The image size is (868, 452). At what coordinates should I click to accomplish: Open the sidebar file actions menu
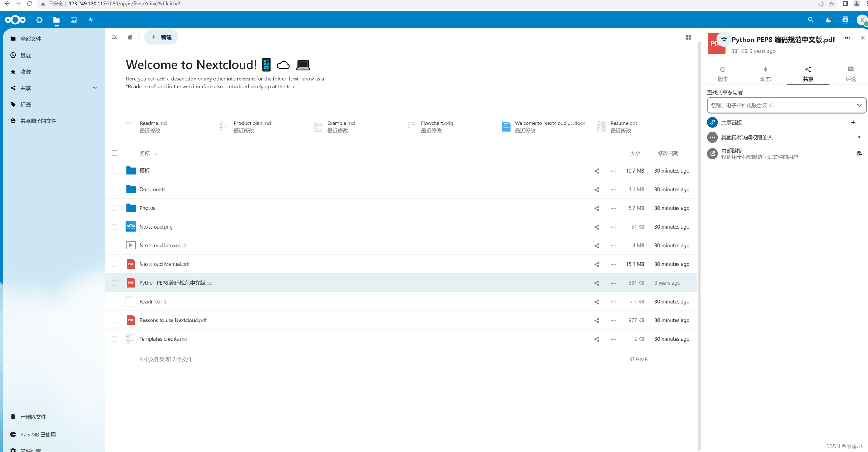(x=847, y=38)
